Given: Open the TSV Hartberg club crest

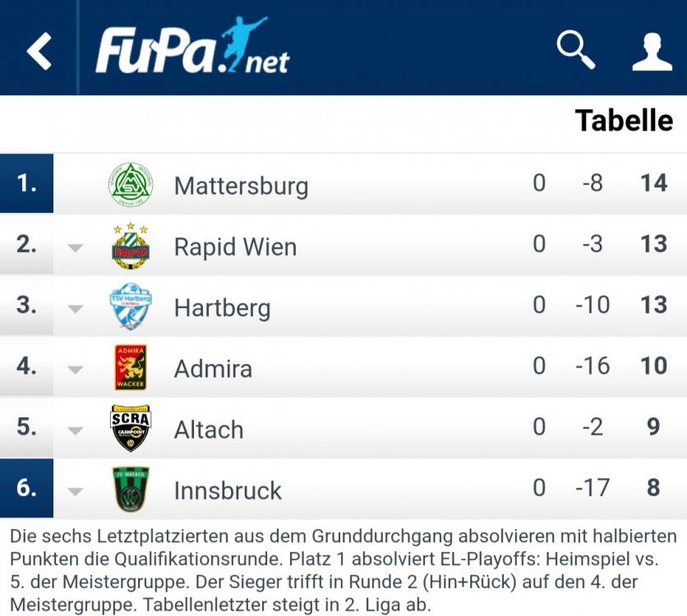Looking at the screenshot, I should click(x=131, y=306).
